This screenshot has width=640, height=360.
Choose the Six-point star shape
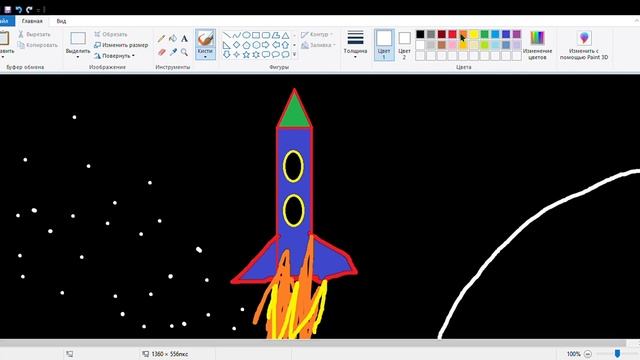[x=256, y=54]
